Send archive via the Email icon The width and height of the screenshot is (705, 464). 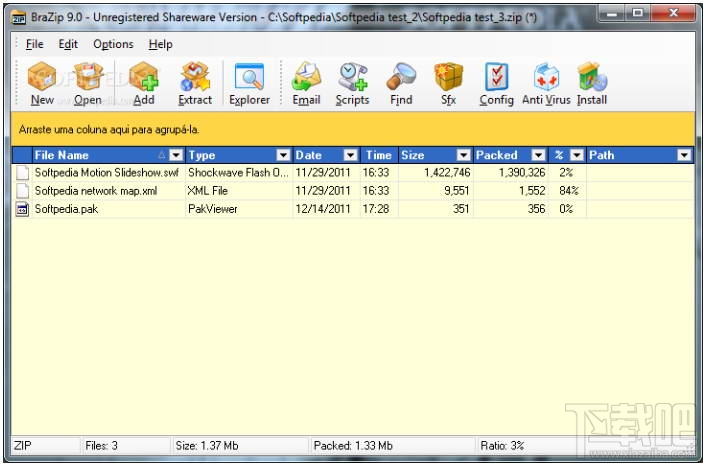pos(306,77)
